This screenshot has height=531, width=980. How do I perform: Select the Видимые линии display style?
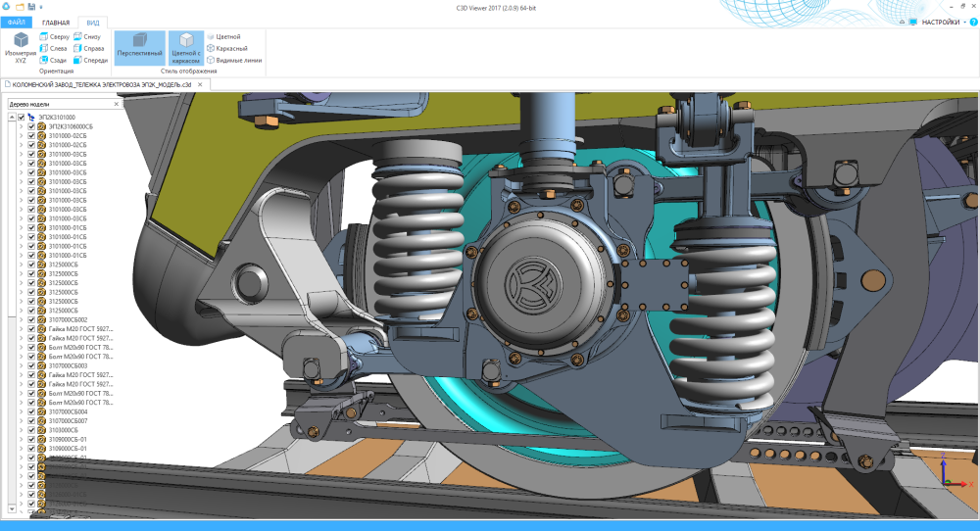coord(234,60)
